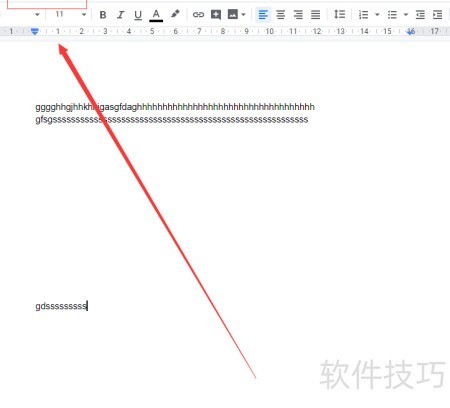450x408 pixels.
Task: Insert a bulleted list
Action: pos(392,15)
